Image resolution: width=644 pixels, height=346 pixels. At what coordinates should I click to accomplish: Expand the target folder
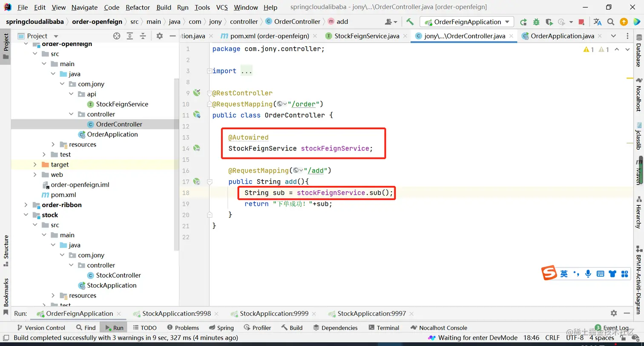click(x=35, y=164)
